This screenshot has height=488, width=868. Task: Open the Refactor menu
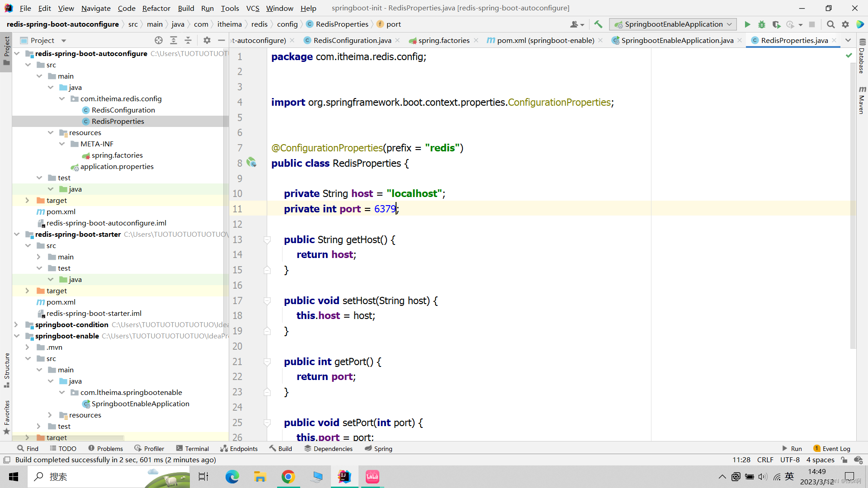point(156,8)
